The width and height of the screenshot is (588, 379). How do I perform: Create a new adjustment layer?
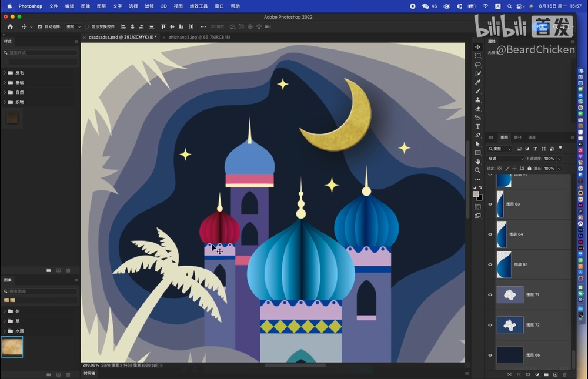[537, 374]
